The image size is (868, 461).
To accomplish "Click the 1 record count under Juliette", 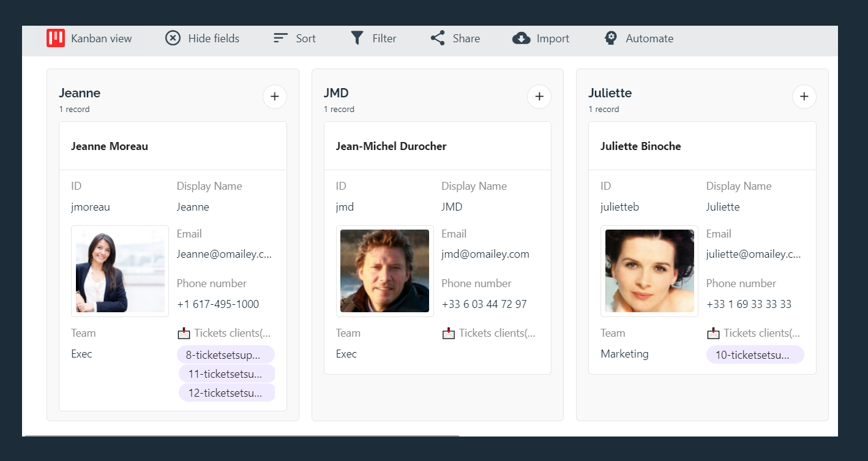I will coord(604,110).
